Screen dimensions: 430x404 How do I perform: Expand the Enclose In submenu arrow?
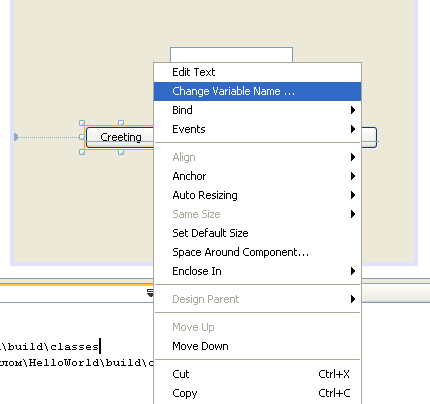pyautogui.click(x=353, y=271)
